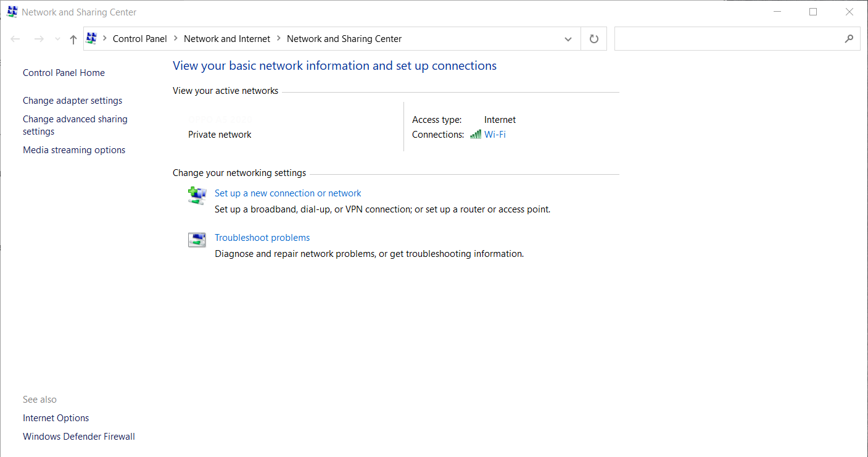
Task: Open Media streaming options
Action: [x=74, y=149]
